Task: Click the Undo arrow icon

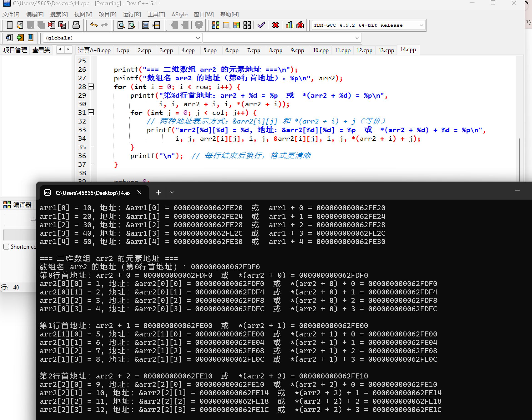Action: [x=93, y=25]
